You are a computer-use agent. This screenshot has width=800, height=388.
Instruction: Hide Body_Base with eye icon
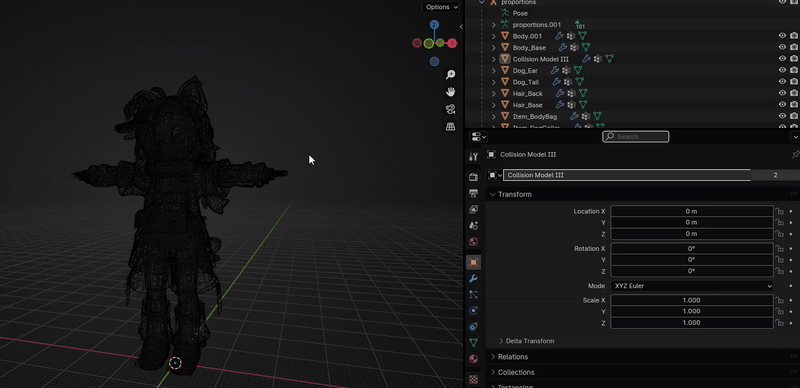[x=782, y=47]
